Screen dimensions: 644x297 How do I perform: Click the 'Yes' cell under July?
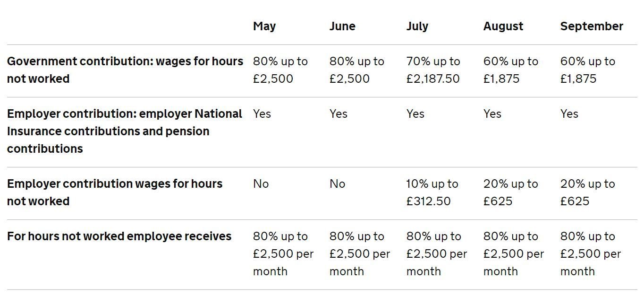tap(415, 114)
